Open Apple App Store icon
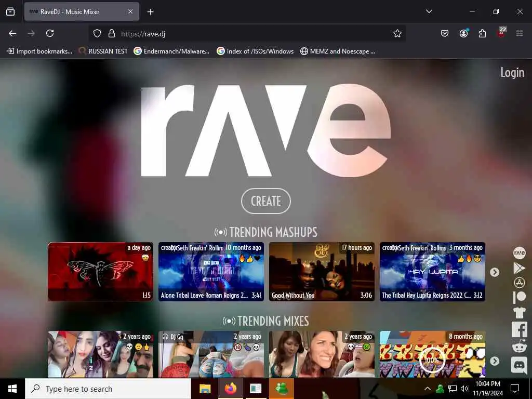Viewport: 532px width, 399px height. coord(519,283)
